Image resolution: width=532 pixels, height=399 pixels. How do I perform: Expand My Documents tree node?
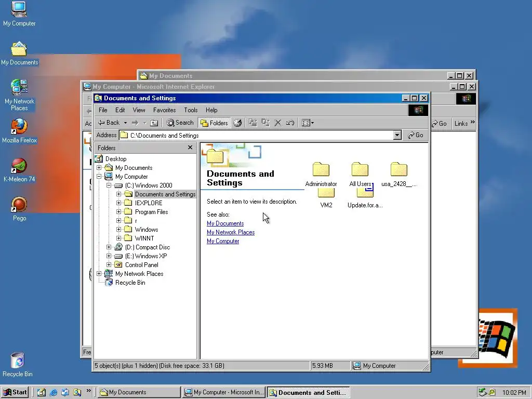coord(99,168)
